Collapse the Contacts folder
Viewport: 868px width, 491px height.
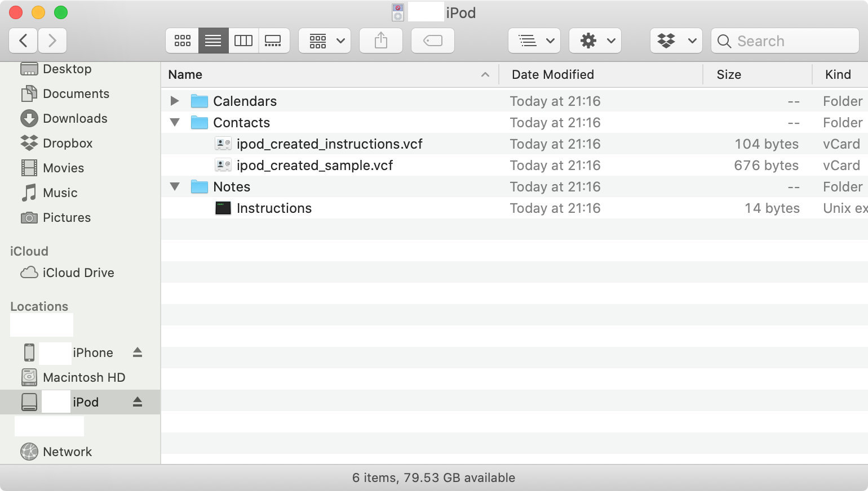(175, 122)
